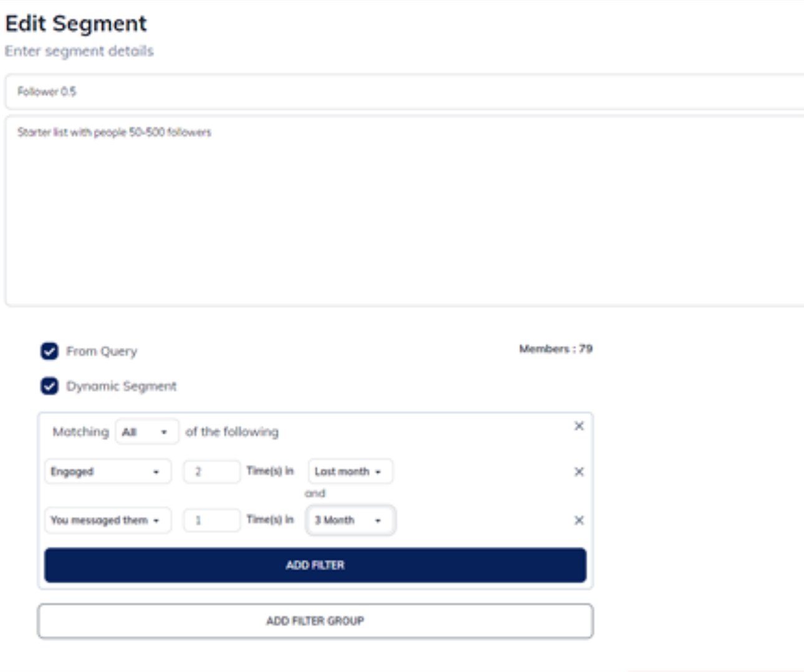The height and width of the screenshot is (672, 804).
Task: Click the From Query label
Action: coord(102,352)
